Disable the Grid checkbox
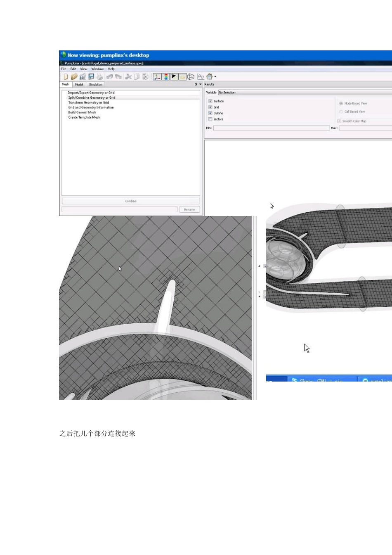Image resolution: width=392 pixels, height=555 pixels. [210, 107]
